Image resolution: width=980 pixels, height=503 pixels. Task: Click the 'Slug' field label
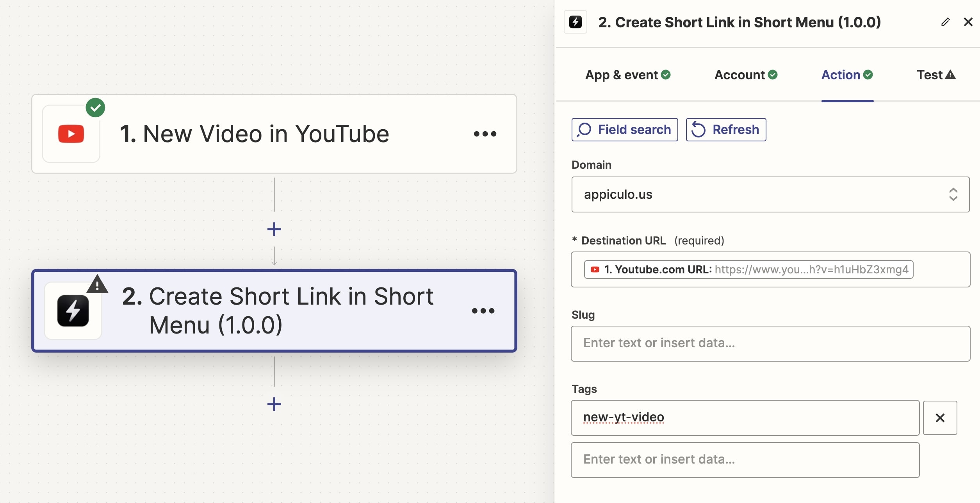coord(583,315)
